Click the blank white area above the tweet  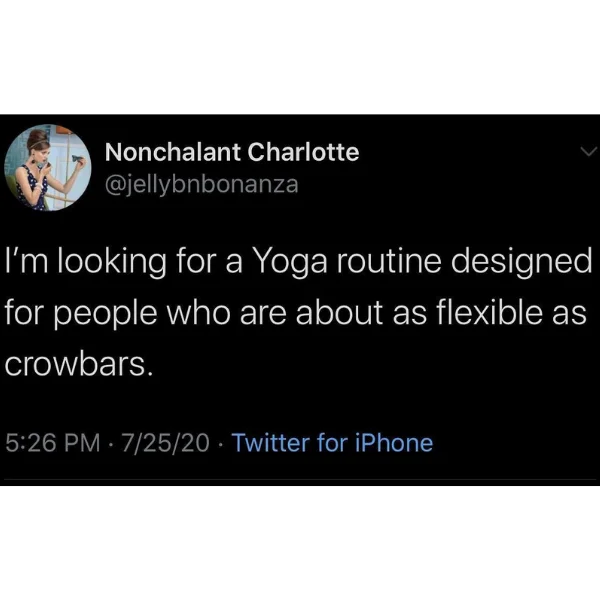pos(300,57)
